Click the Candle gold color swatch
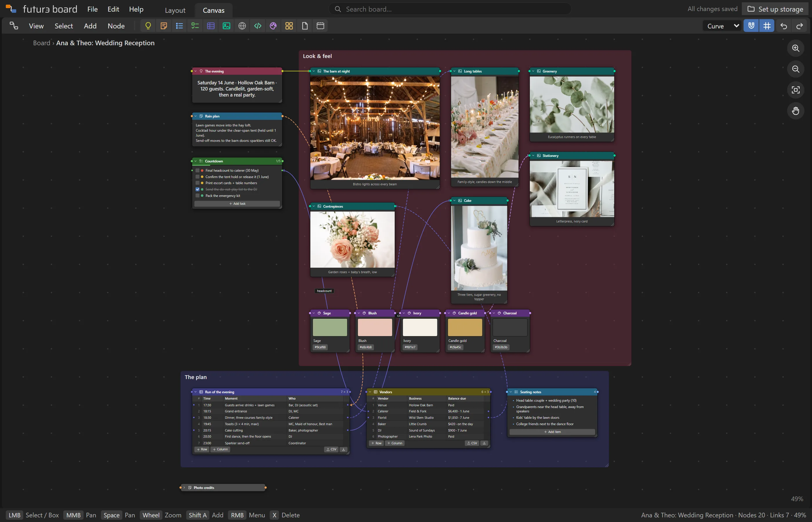The height and width of the screenshot is (522, 812). [x=465, y=327]
